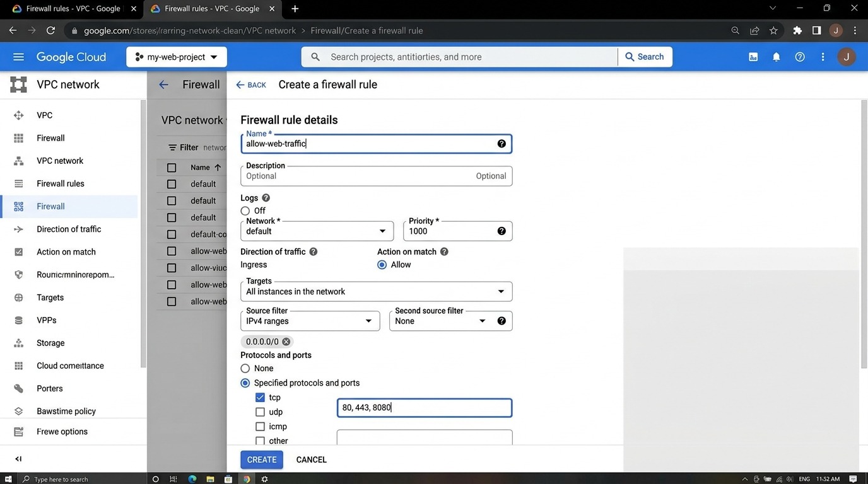Viewport: 868px width, 484px height.
Task: Click the Priority field help icon
Action: pyautogui.click(x=501, y=231)
